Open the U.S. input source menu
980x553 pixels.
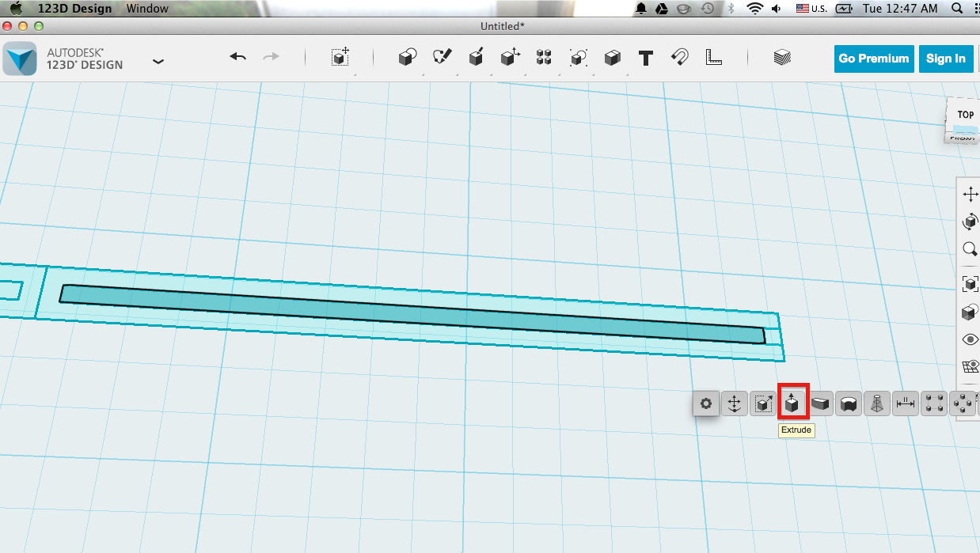click(811, 8)
